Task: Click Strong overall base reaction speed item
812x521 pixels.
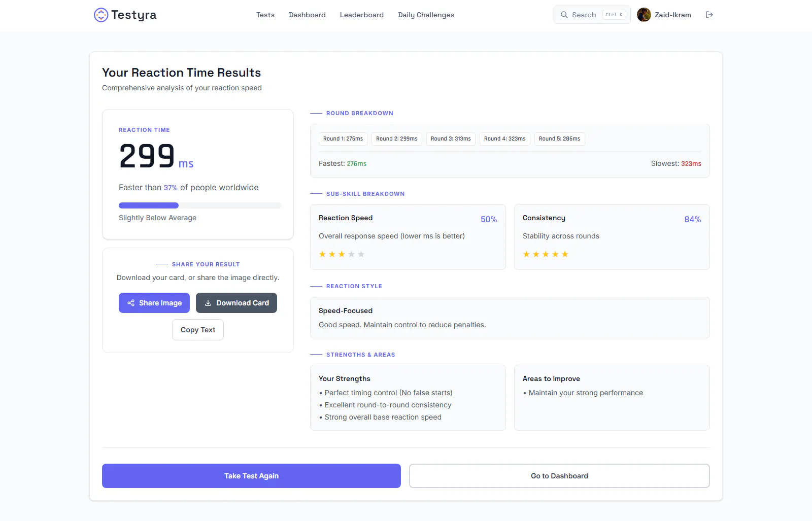Action: 383,417
